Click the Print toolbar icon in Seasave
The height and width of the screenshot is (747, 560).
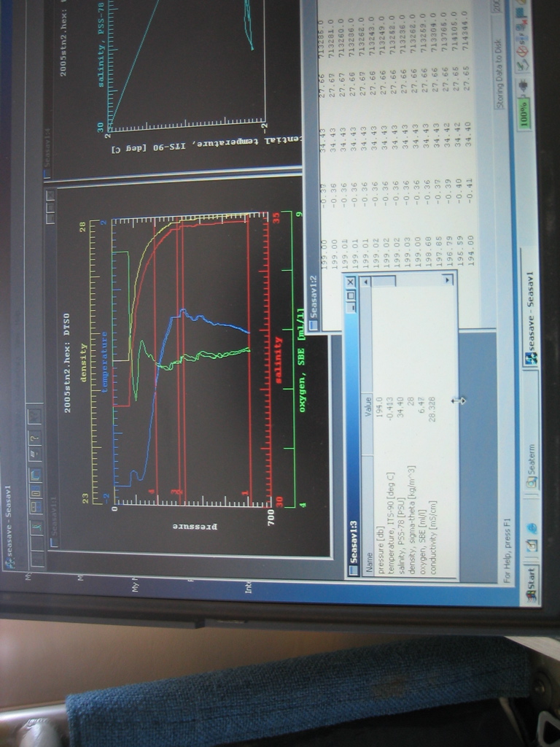tap(35, 455)
